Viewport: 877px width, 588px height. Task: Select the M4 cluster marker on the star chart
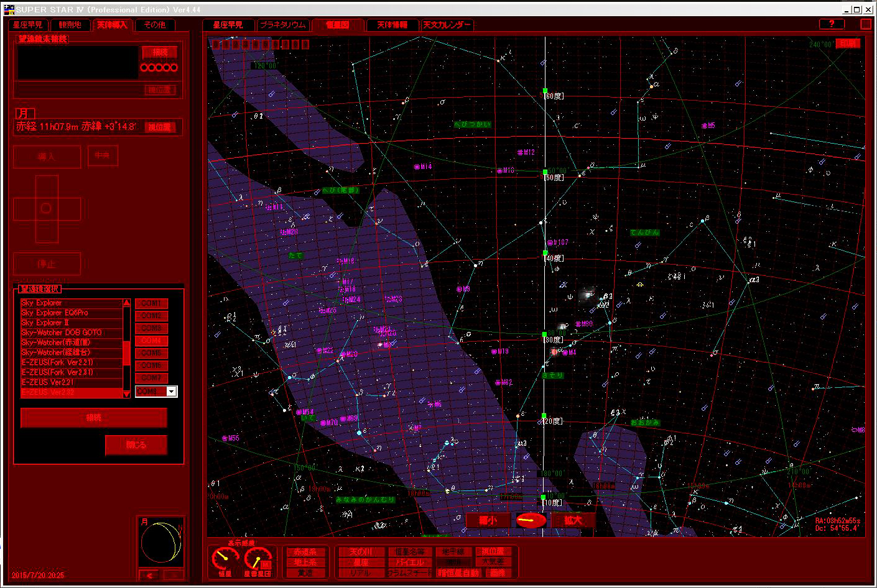pos(568,352)
